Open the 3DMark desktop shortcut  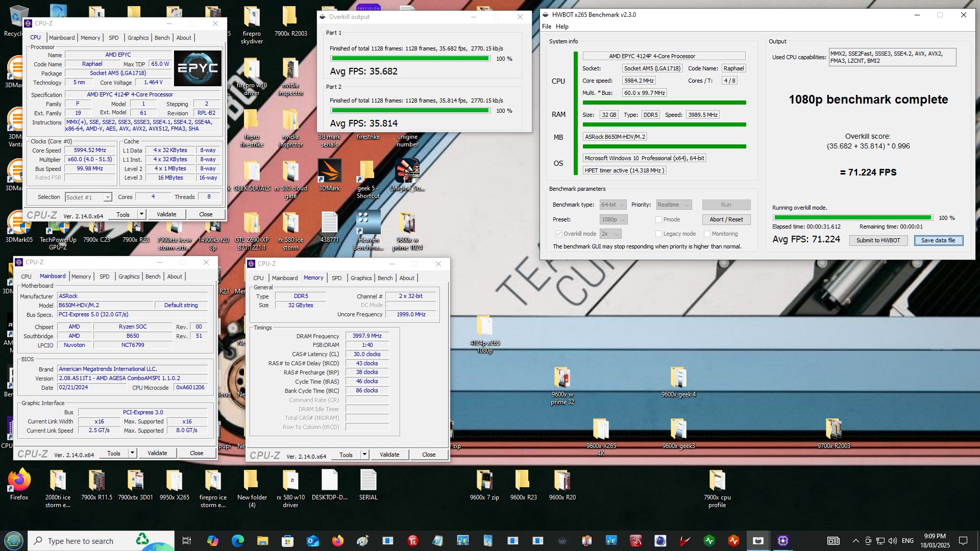click(329, 176)
